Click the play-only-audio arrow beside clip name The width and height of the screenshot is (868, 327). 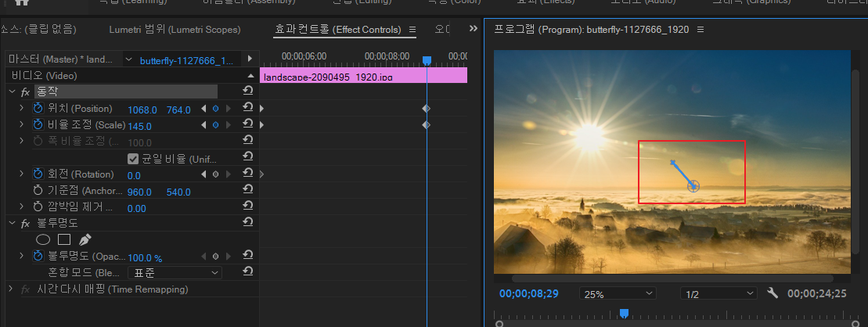point(250,59)
